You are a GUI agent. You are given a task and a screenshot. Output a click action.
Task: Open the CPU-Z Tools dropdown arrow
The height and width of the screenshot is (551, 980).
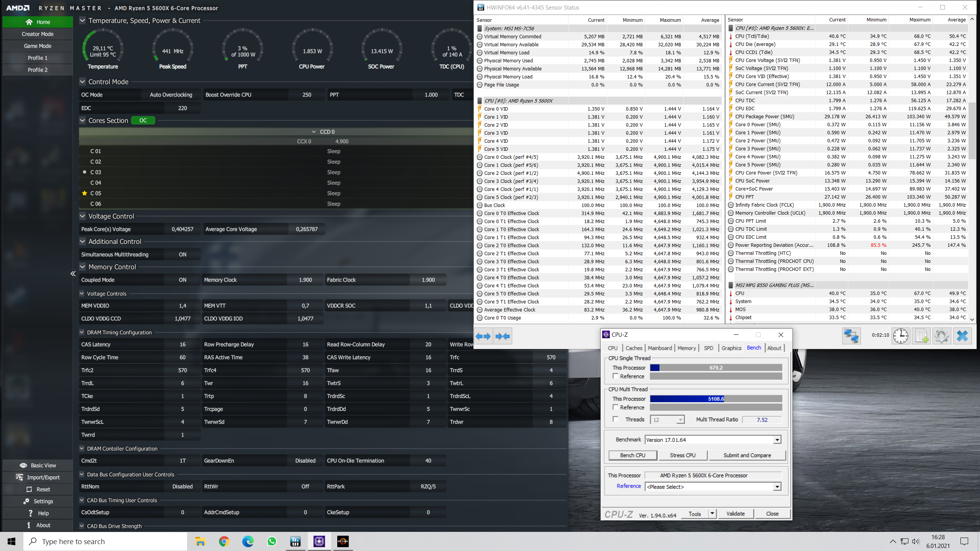pyautogui.click(x=712, y=514)
